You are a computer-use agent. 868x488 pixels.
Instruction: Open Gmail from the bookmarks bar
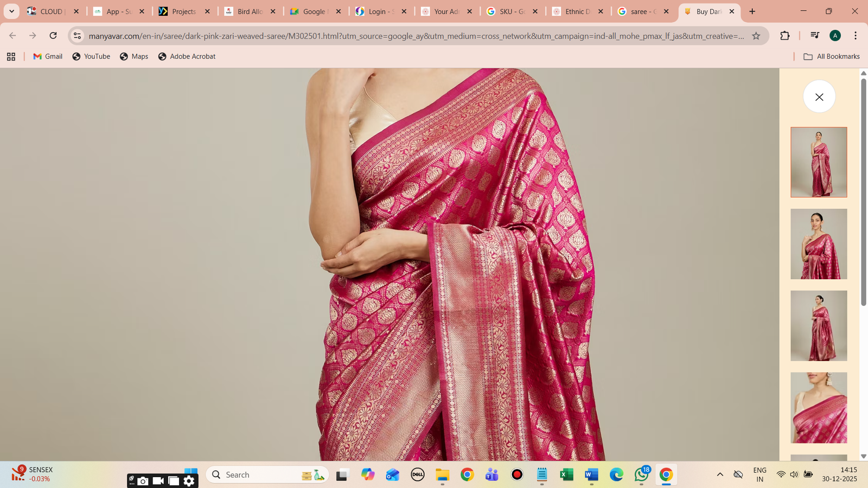point(47,56)
